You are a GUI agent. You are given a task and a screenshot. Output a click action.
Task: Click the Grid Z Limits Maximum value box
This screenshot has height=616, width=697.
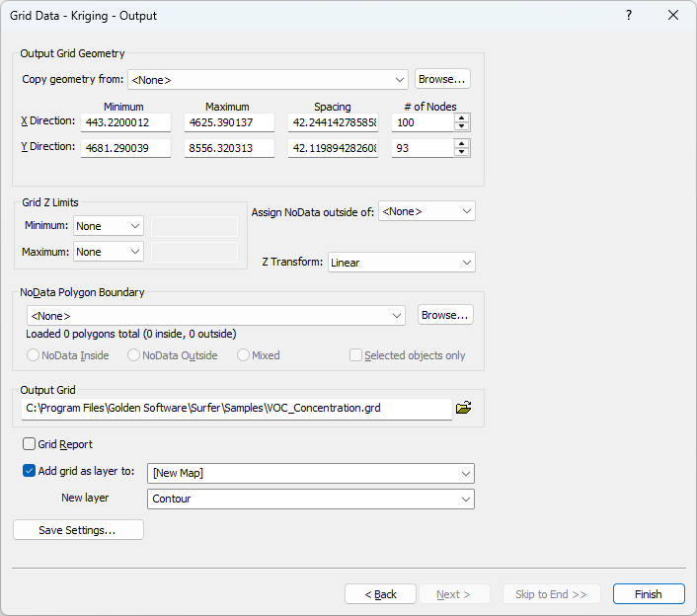click(194, 252)
